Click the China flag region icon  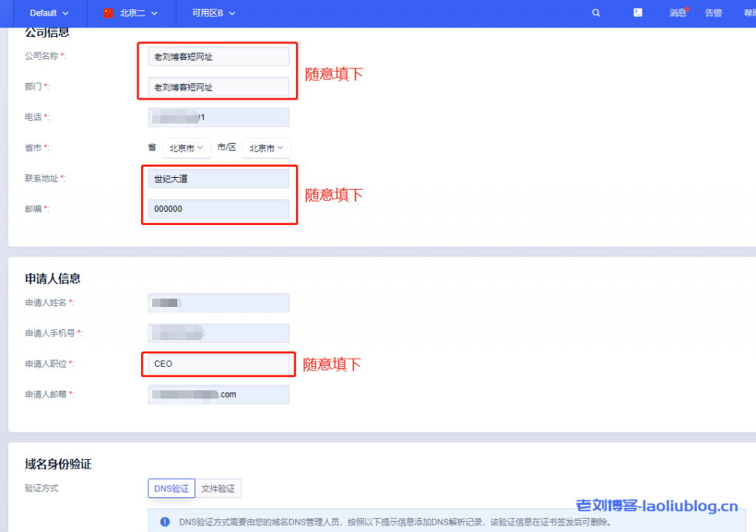point(109,13)
